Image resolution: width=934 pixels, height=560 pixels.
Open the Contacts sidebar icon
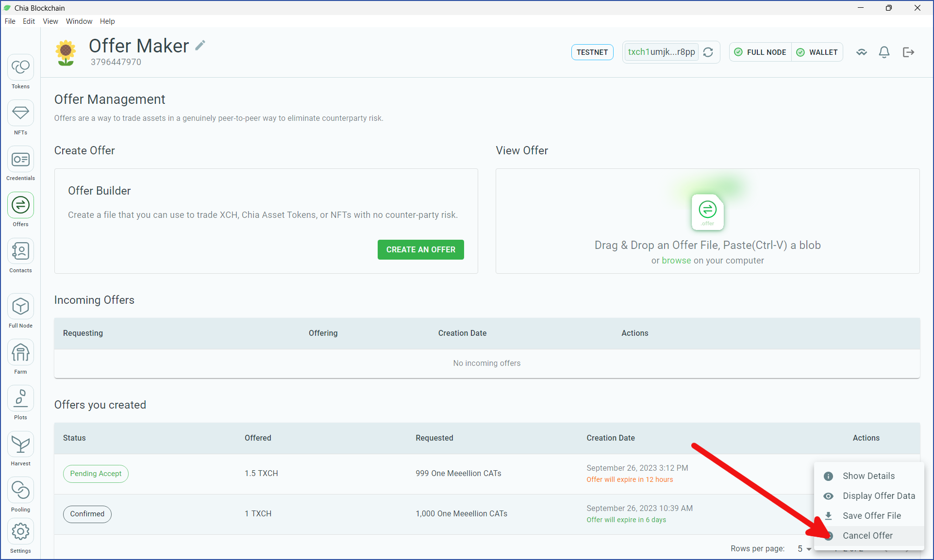20,256
